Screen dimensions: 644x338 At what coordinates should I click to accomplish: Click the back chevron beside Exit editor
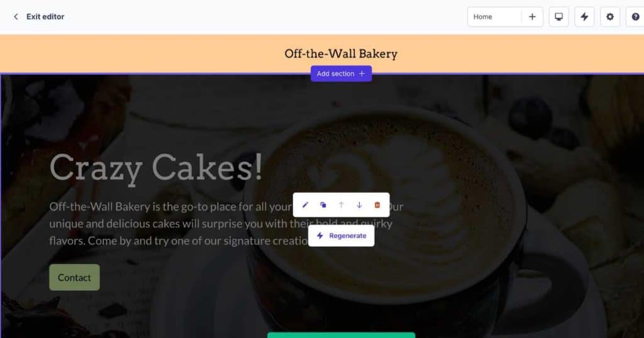(16, 17)
